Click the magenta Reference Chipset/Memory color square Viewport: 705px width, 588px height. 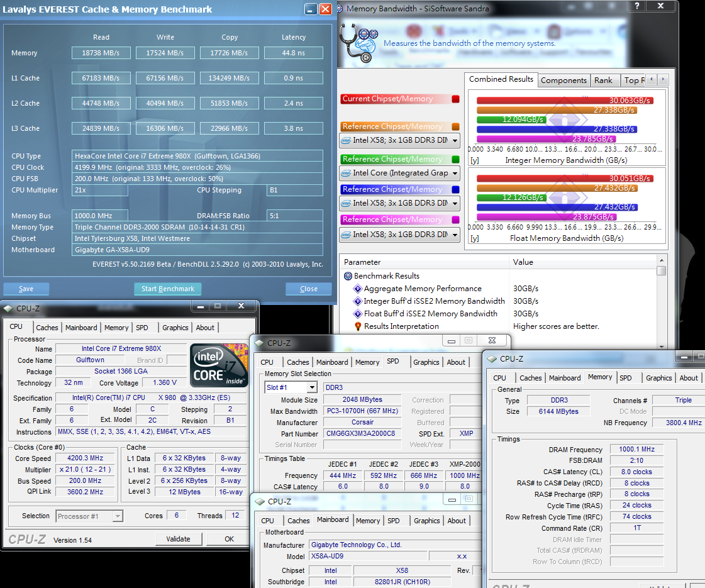click(456, 219)
